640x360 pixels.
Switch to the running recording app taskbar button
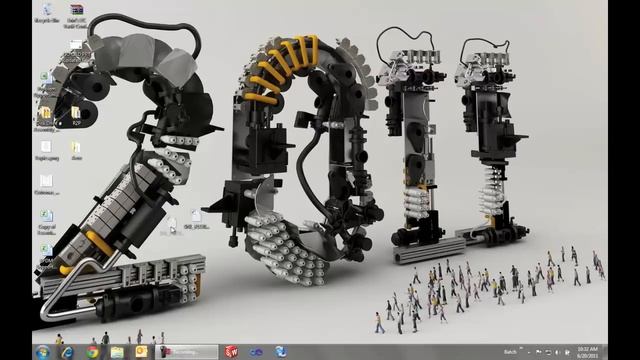(187, 352)
